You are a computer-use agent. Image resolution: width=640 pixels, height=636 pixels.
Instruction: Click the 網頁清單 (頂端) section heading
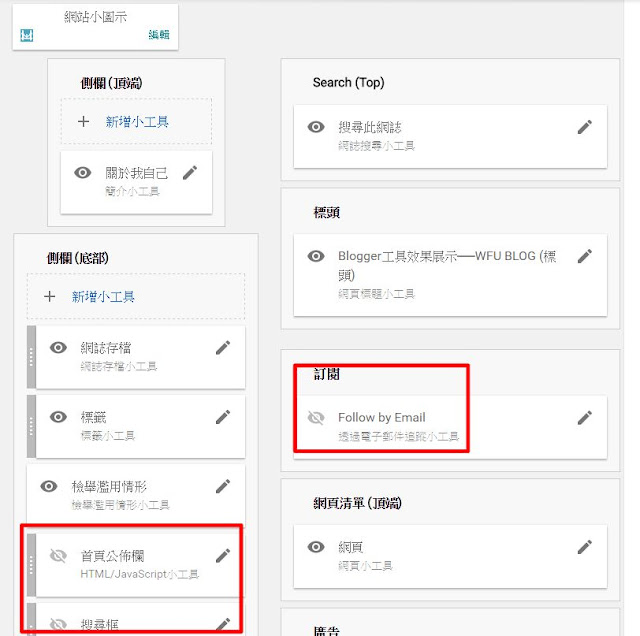(358, 503)
